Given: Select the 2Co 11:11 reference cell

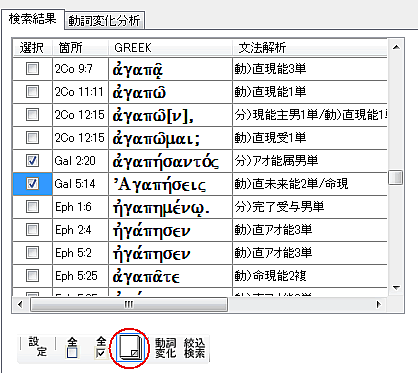Looking at the screenshot, I should [80, 92].
